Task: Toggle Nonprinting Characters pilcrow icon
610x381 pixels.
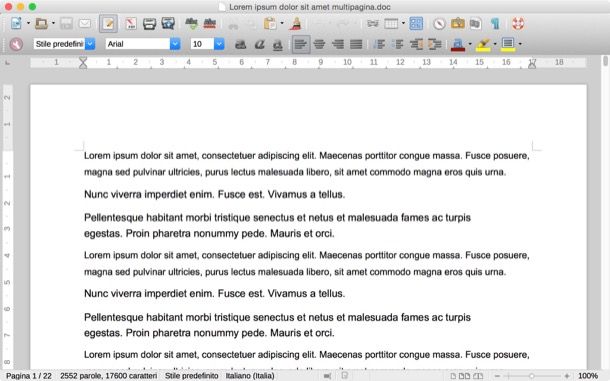Action: click(x=495, y=24)
